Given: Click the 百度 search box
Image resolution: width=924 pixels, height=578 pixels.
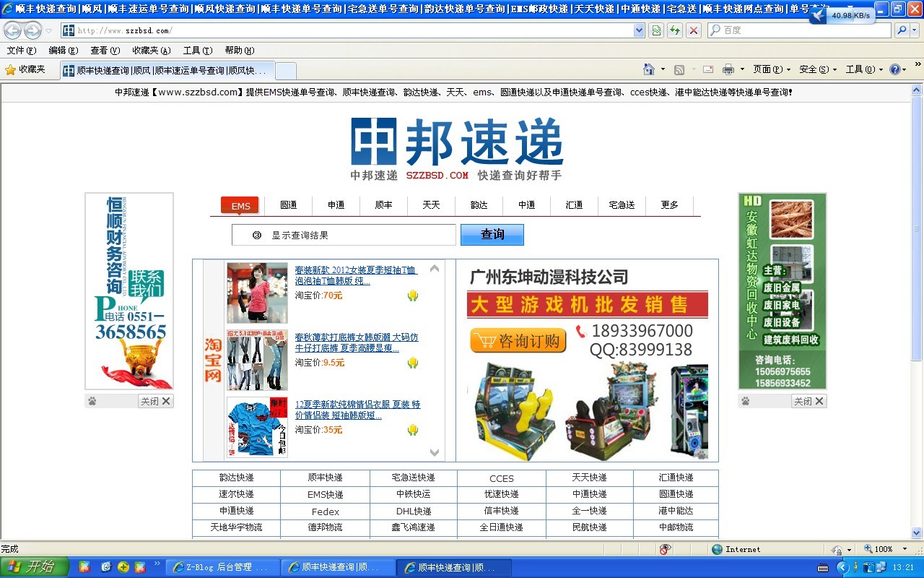Looking at the screenshot, I should [x=799, y=30].
